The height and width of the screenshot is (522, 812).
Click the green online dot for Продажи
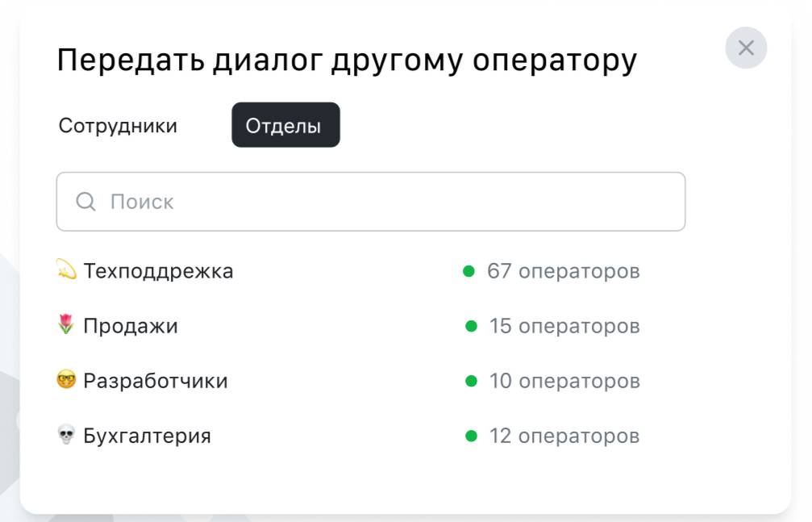472,326
